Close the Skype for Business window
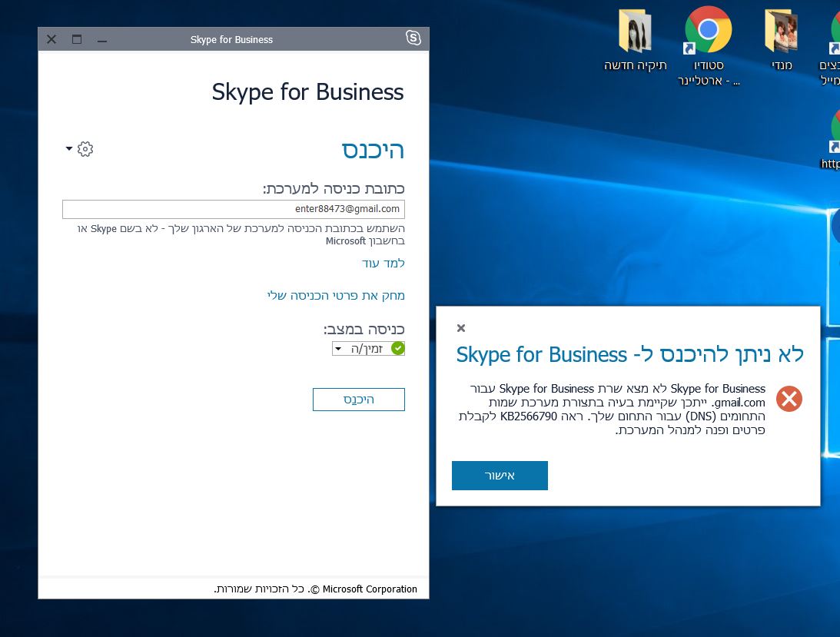This screenshot has width=840, height=637. 51,39
